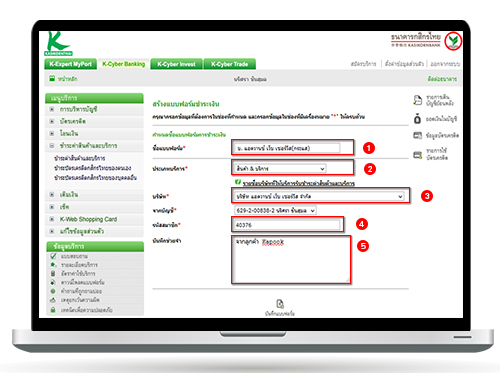Switch to the K-Cyber Banking tab
500x373 pixels.
[124, 64]
